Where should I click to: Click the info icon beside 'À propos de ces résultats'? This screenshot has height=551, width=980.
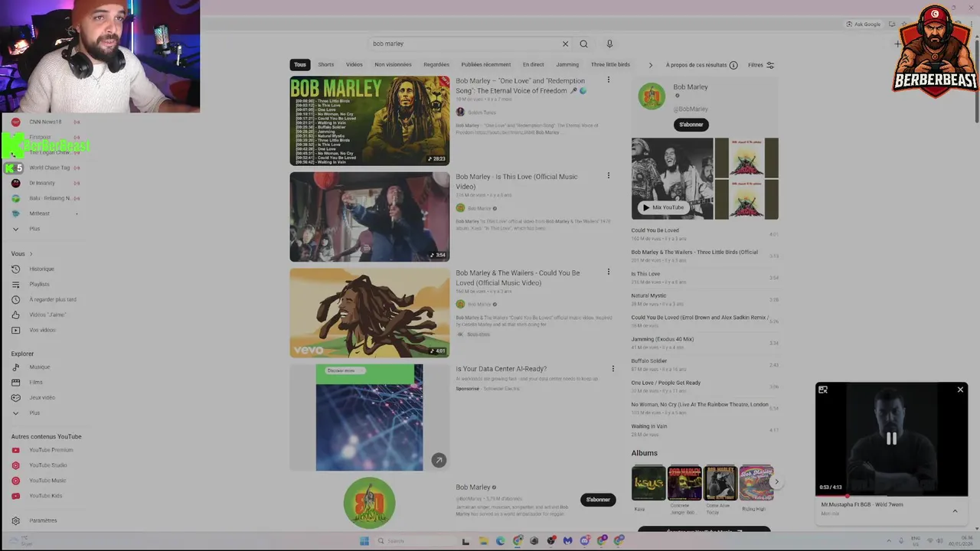[x=733, y=65]
